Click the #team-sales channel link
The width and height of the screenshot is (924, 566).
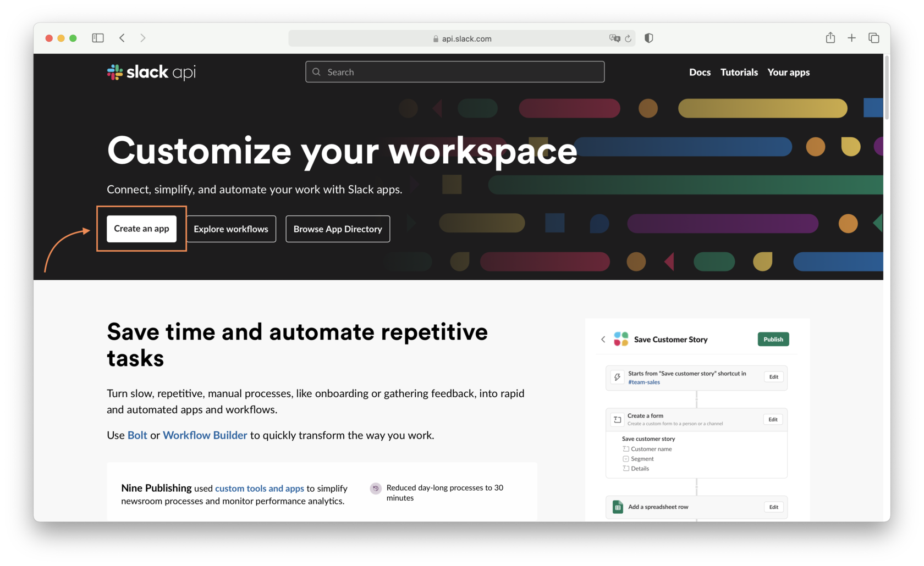click(644, 382)
